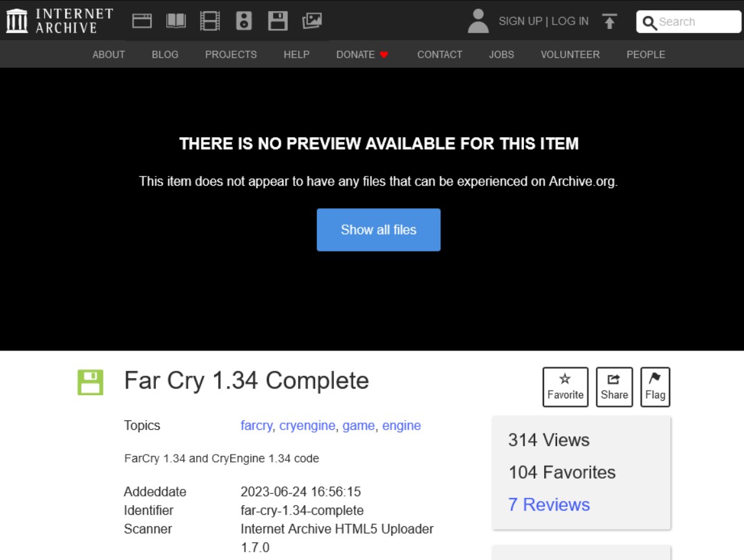Favorite this item with star button

565,387
